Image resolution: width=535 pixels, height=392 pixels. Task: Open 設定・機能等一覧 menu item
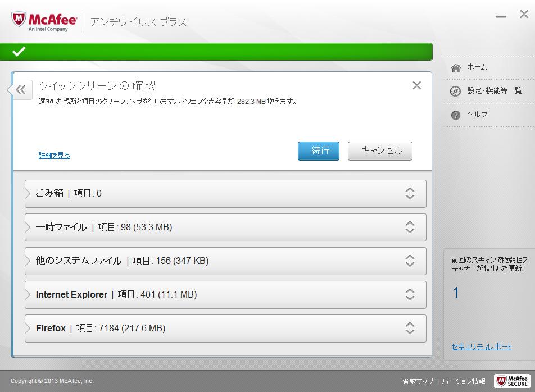coord(495,90)
